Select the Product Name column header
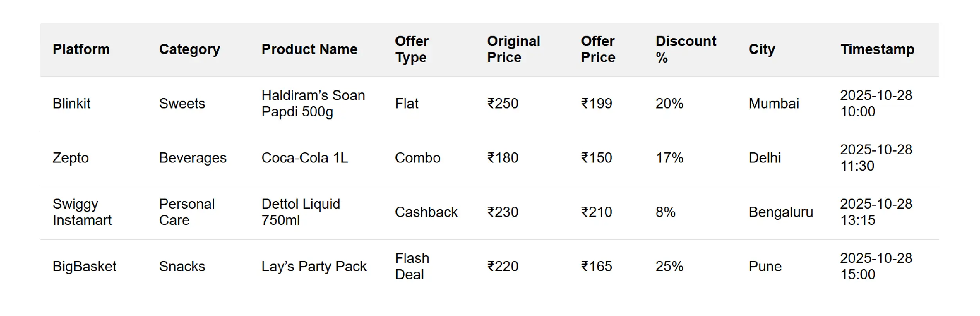Viewport: 980px width, 316px height. 309,49
